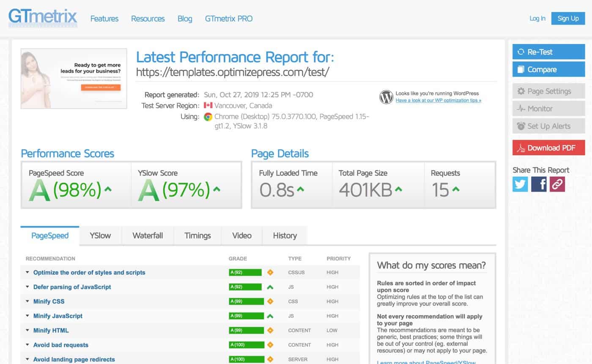Click the tested URL templates.optimizepress.com/test/
The image size is (592, 364).
coord(233,72)
